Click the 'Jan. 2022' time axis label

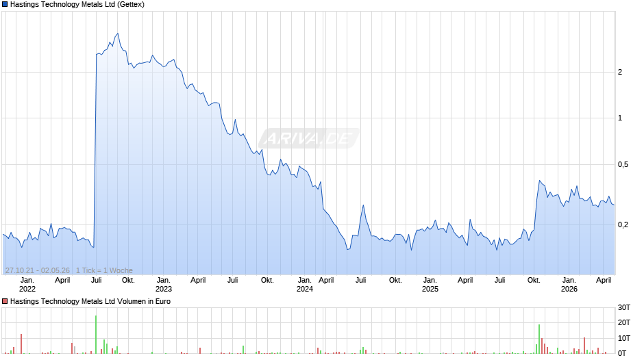coord(27,285)
